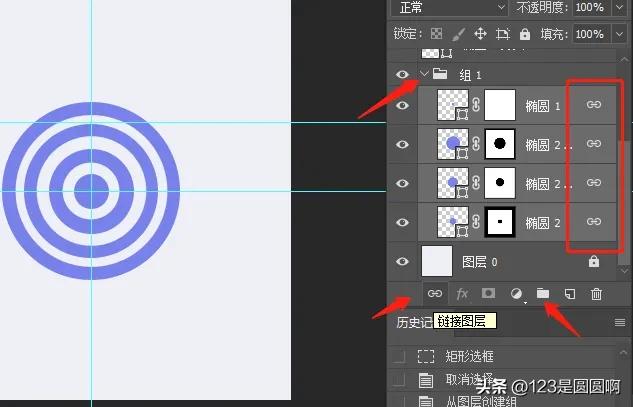
Task: Select mask thumbnail with medium black dot
Action: point(500,183)
